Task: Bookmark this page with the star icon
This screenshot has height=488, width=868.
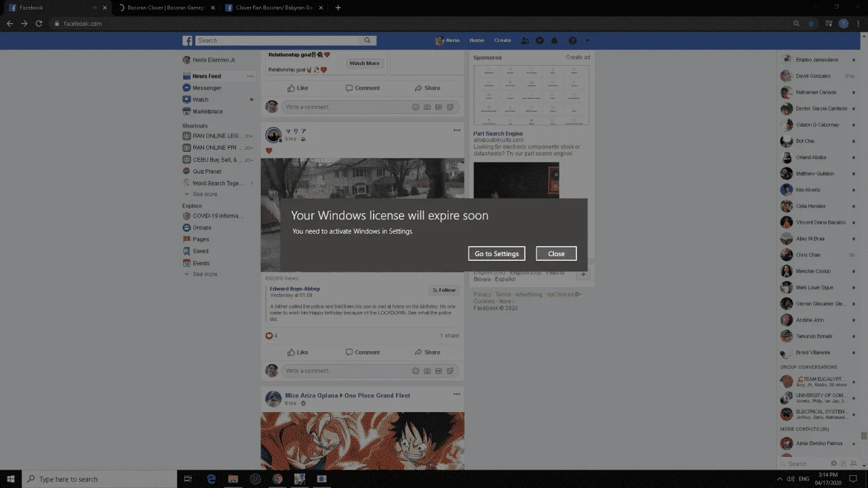Action: tap(811, 24)
